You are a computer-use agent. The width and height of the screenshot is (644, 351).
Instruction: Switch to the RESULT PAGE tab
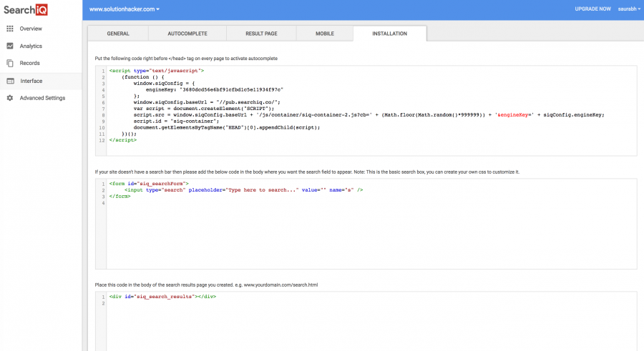tap(261, 34)
